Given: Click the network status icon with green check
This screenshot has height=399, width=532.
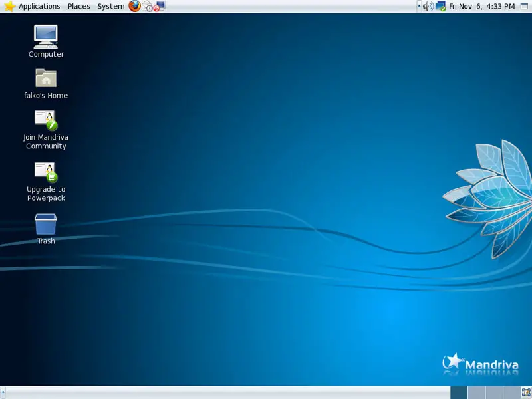Looking at the screenshot, I should pyautogui.click(x=440, y=6).
